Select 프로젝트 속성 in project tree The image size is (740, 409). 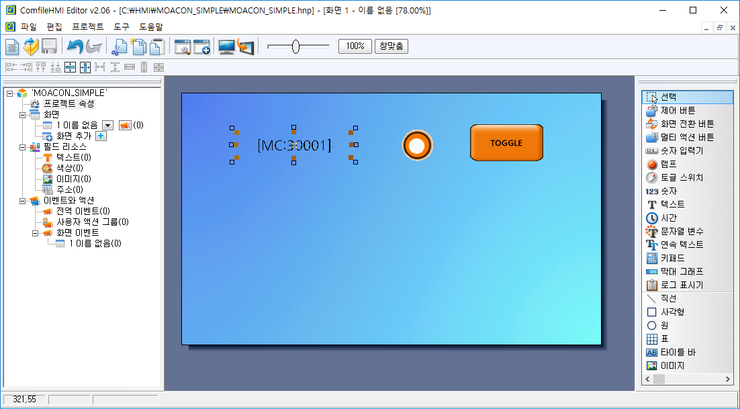point(68,104)
